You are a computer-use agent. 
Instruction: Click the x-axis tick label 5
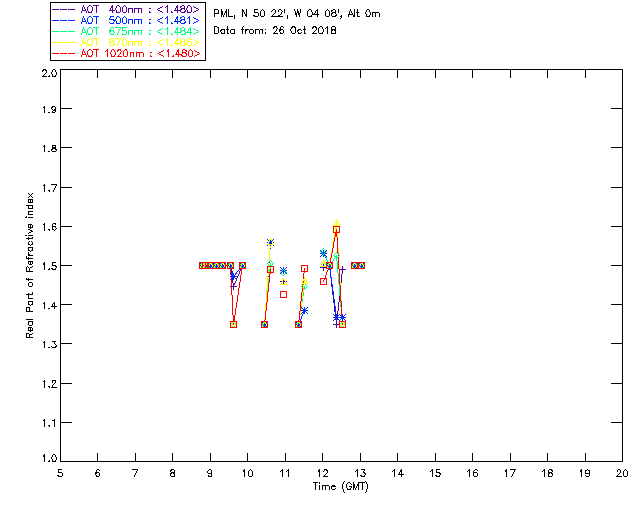(60, 473)
